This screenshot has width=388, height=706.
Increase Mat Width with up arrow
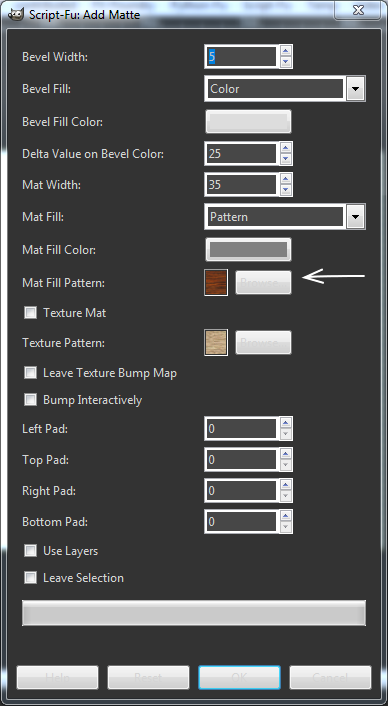click(x=286, y=179)
